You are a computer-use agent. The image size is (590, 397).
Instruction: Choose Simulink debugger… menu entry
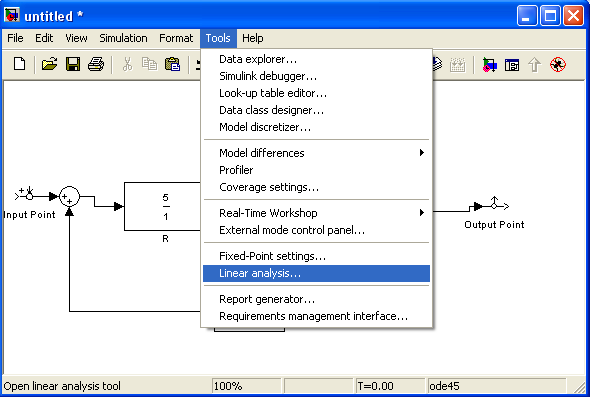(x=316, y=76)
